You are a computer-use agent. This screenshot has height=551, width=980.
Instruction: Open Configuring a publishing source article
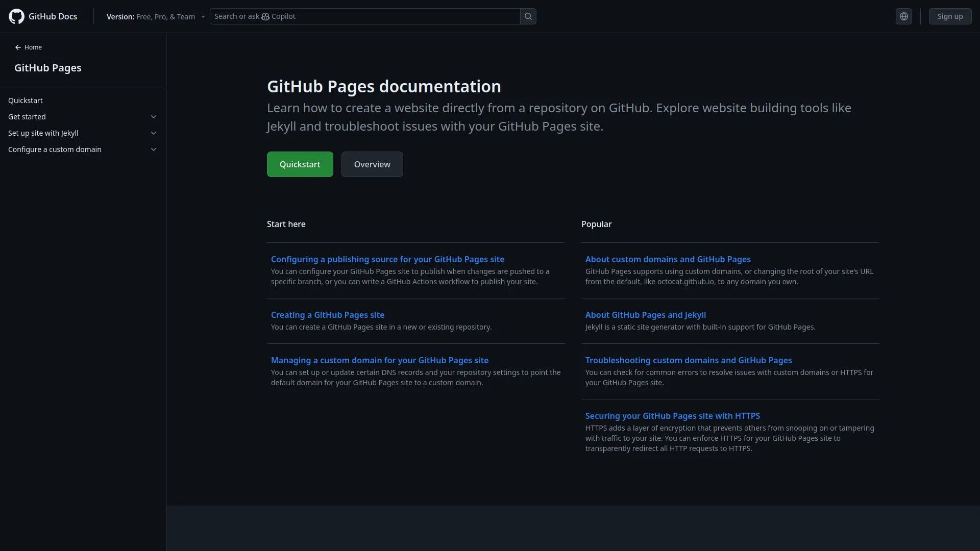(387, 259)
